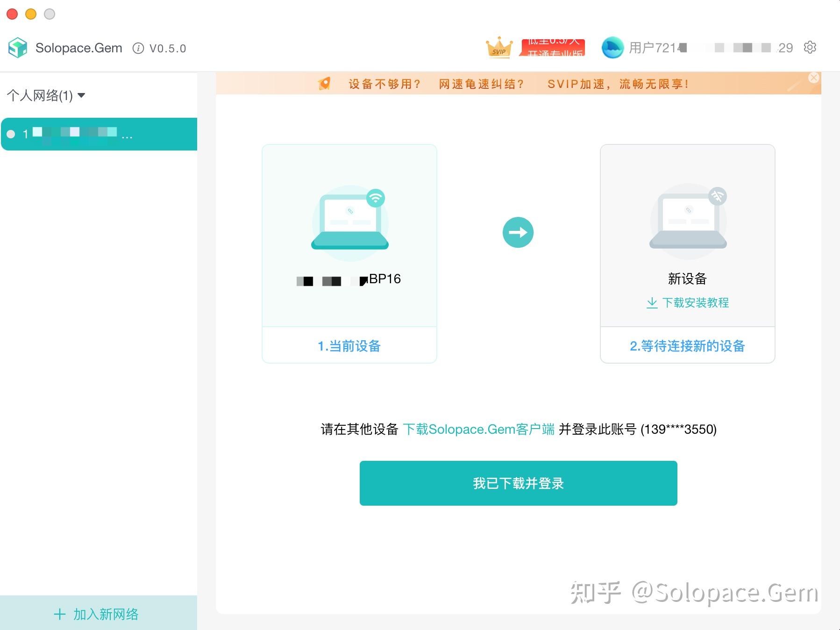Click the version info icon beside Solopace.Gem

pos(137,48)
